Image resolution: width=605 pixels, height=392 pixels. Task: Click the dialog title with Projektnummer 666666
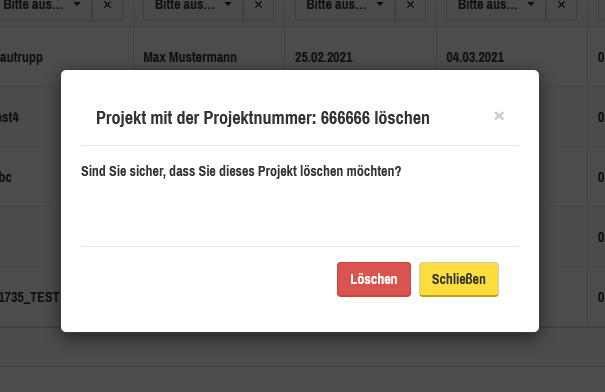(x=262, y=118)
